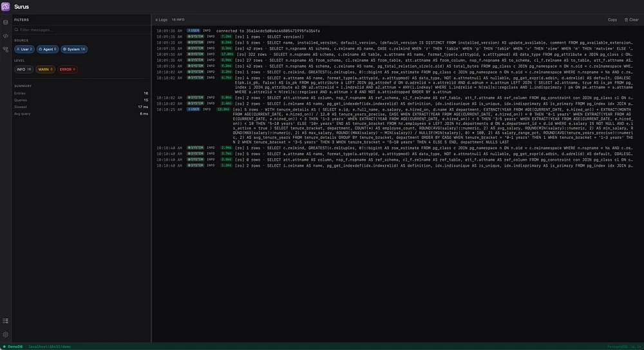The height and width of the screenshot is (350, 644).
Task: Click the Slowest summary value 17 ms
Action: (143, 107)
